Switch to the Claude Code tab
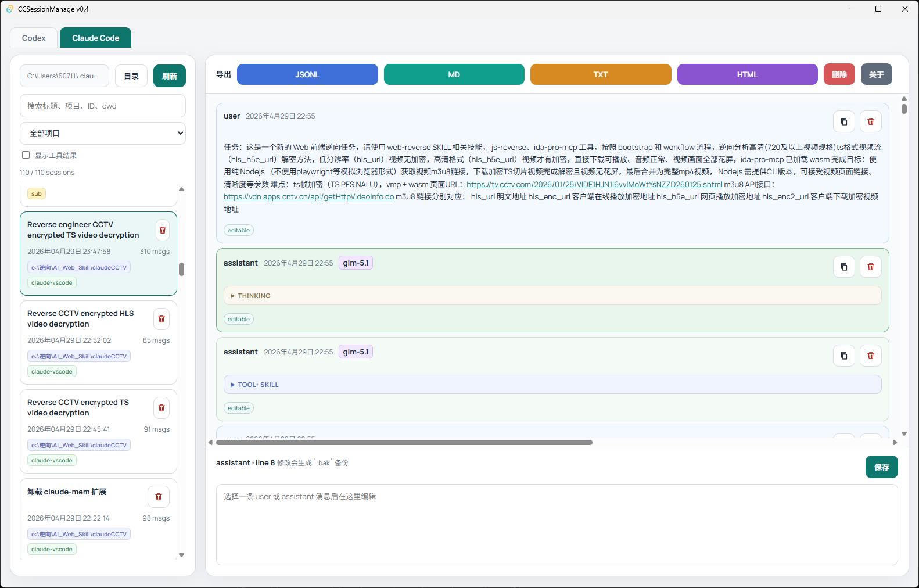The width and height of the screenshot is (919, 588). point(96,38)
